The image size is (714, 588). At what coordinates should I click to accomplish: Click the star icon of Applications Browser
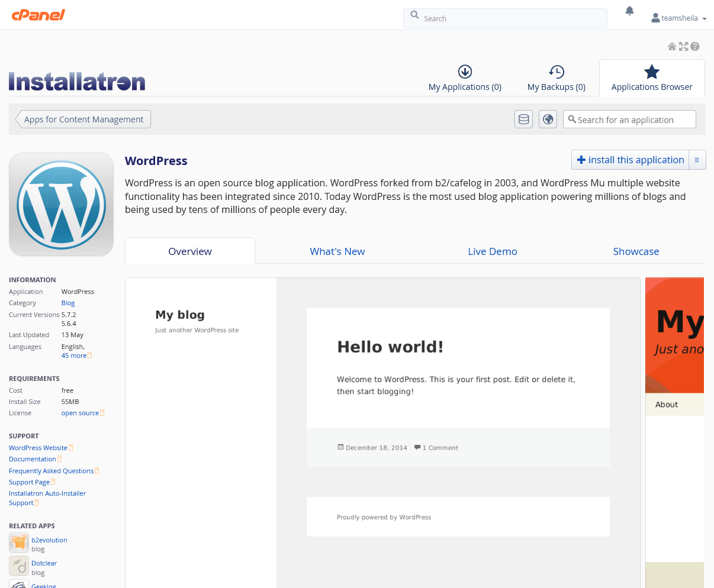[x=652, y=72]
